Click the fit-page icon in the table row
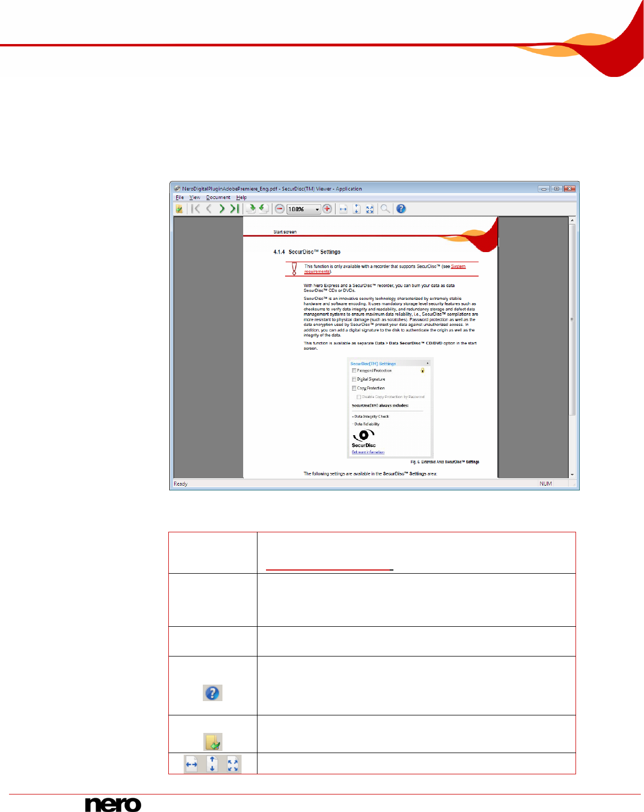Viewport: 644px width, 812px height. click(233, 764)
